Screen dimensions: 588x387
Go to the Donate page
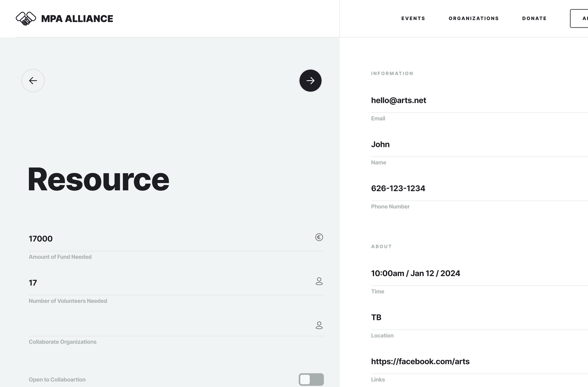(x=534, y=18)
